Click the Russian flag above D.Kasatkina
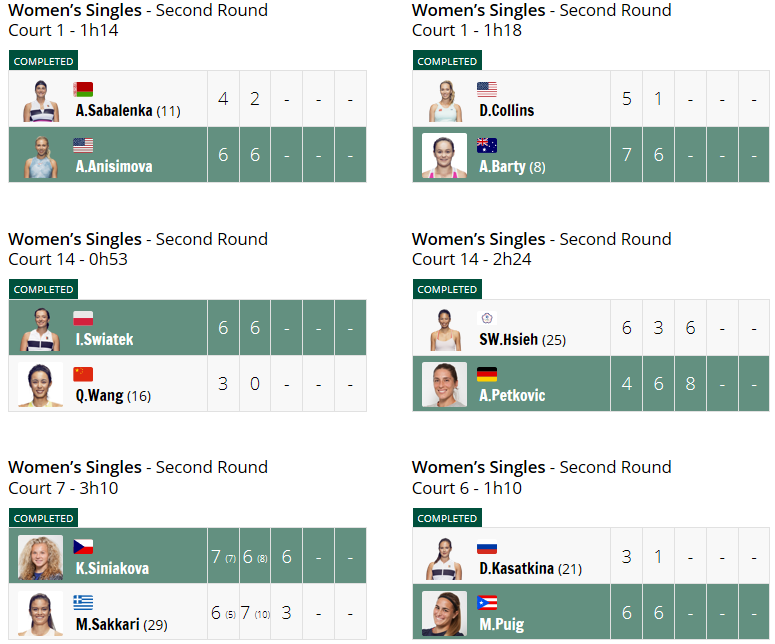This screenshot has height=644, width=775. point(487,547)
